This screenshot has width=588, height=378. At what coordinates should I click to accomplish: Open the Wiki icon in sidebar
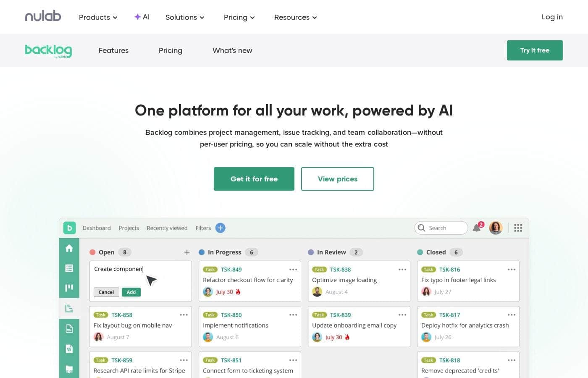(x=69, y=349)
